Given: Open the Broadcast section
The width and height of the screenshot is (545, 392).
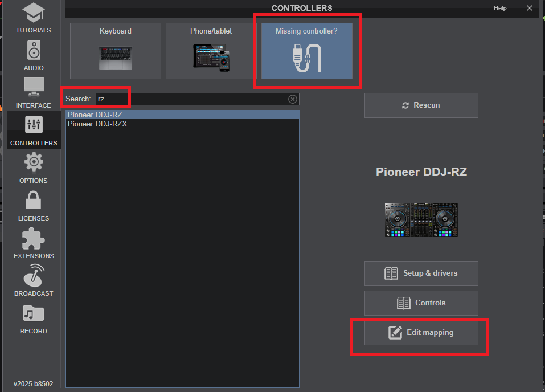Looking at the screenshot, I should click(x=34, y=281).
